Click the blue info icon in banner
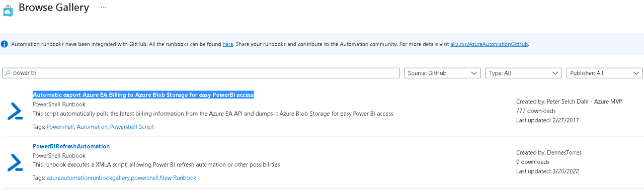The width and height of the screenshot is (644, 190). pyautogui.click(x=5, y=44)
